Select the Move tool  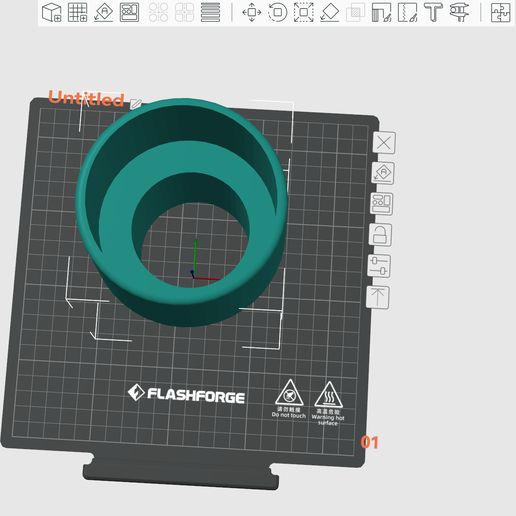(x=252, y=12)
